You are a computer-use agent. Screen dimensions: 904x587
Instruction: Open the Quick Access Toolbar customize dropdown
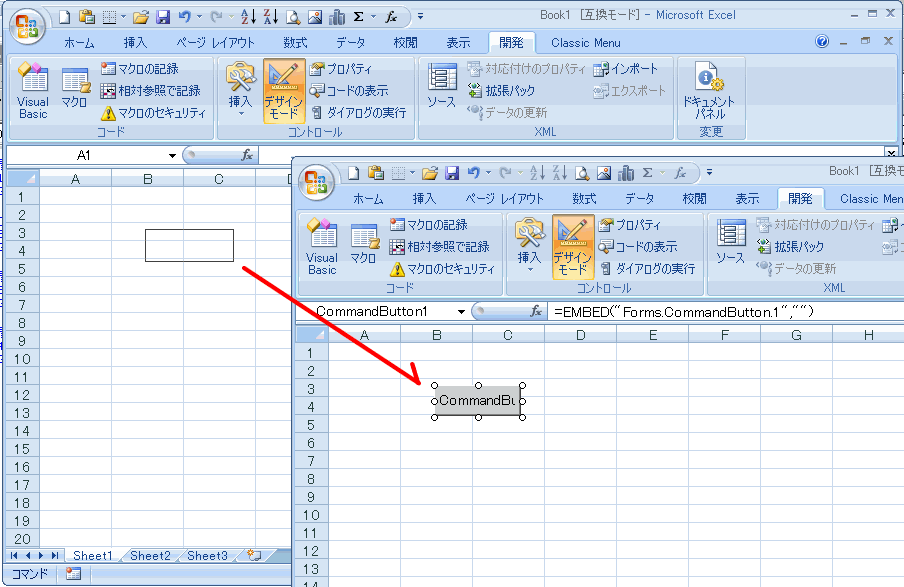coord(420,16)
